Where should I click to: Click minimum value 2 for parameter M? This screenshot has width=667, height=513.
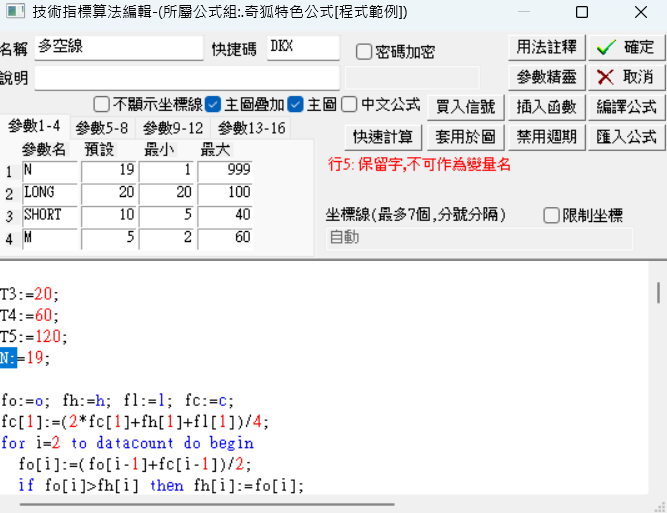(x=167, y=237)
